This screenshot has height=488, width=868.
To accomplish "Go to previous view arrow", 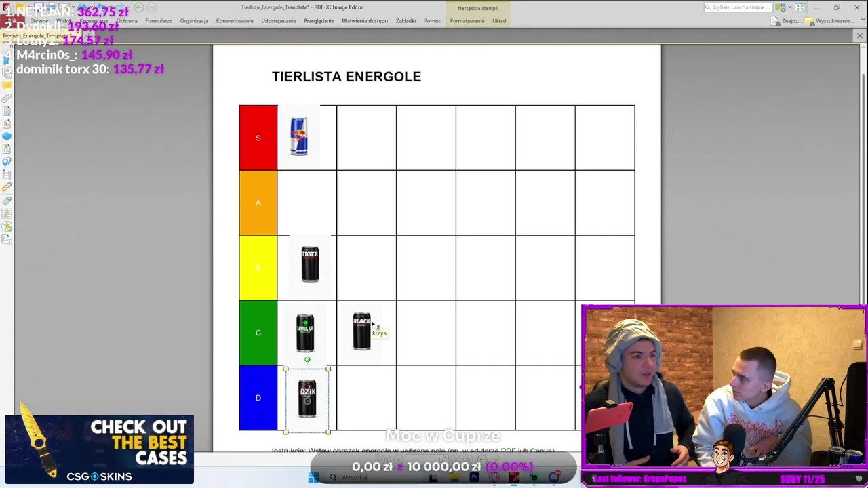I will pos(138,7).
